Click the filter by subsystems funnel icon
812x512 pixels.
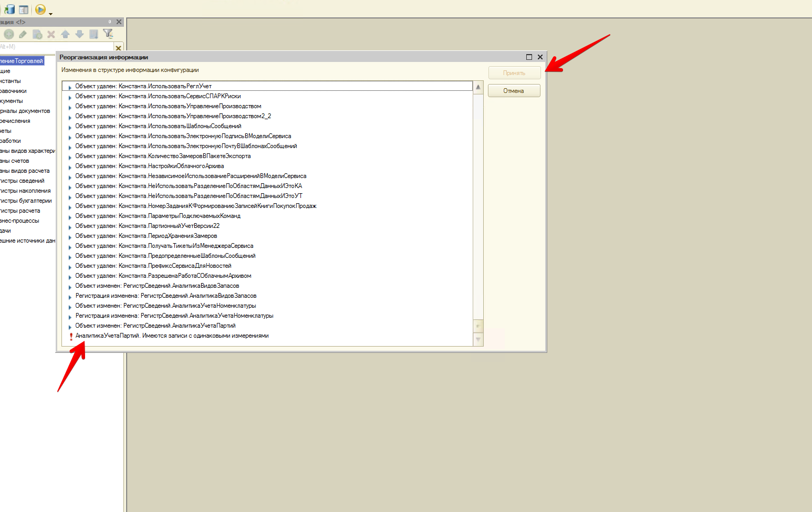(108, 34)
